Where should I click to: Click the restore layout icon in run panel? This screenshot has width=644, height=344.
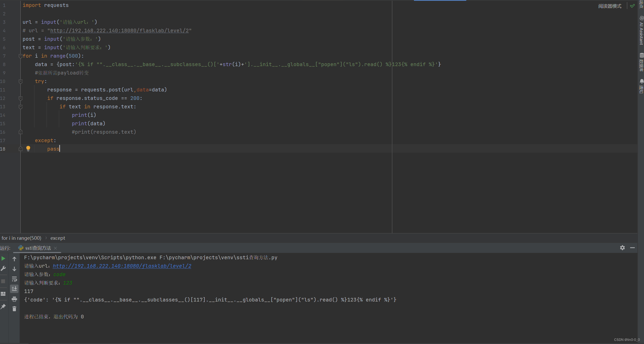point(3,294)
